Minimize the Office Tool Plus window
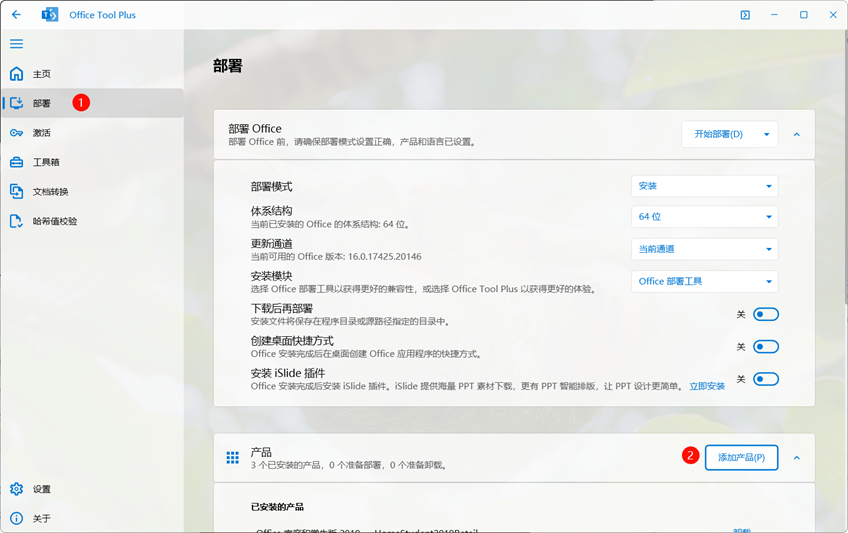Screen dimensions: 848x533 [774, 15]
